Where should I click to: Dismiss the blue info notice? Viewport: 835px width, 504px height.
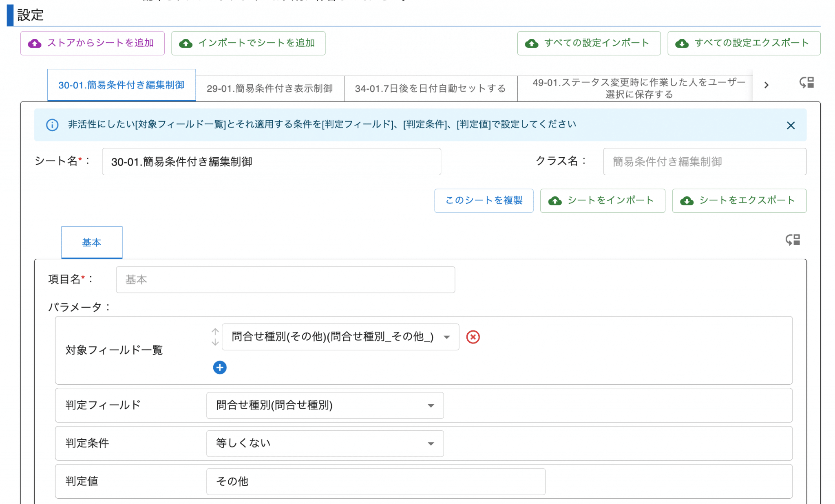point(791,125)
